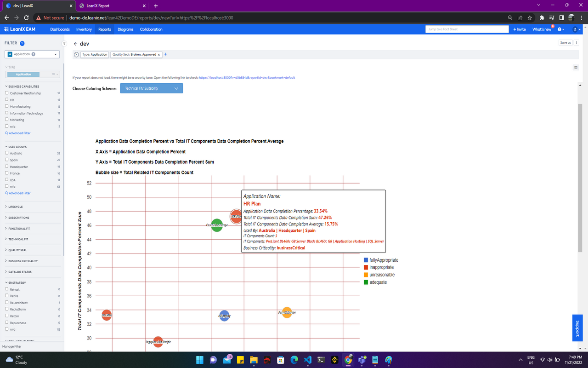Check the Spain user group
Viewport: 588px width, 368px height.
6,160
